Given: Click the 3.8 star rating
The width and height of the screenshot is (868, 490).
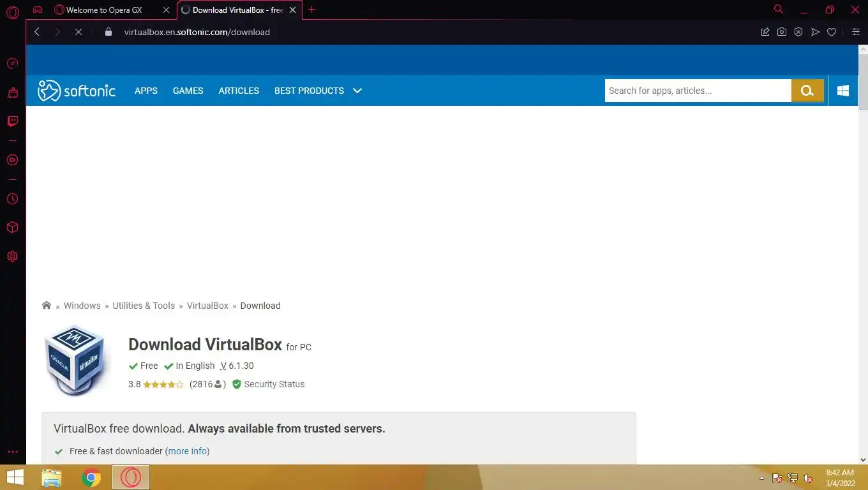Looking at the screenshot, I should tap(156, 384).
